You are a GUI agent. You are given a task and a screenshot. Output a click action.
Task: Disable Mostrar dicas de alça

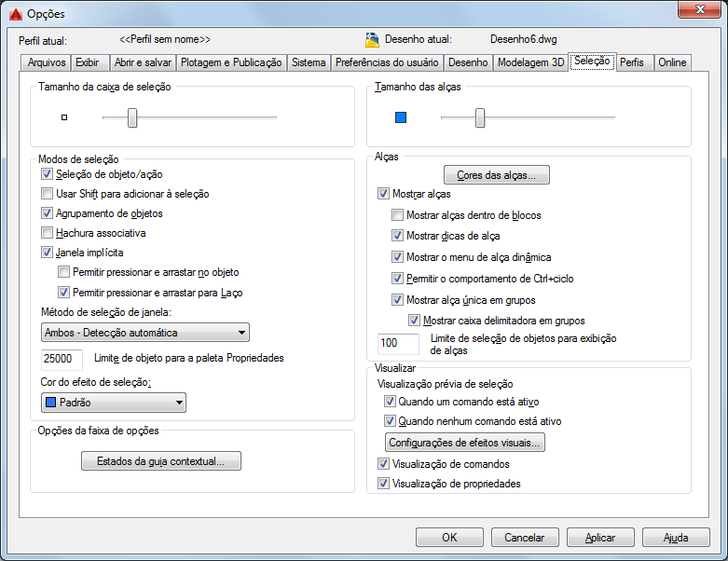point(397,235)
